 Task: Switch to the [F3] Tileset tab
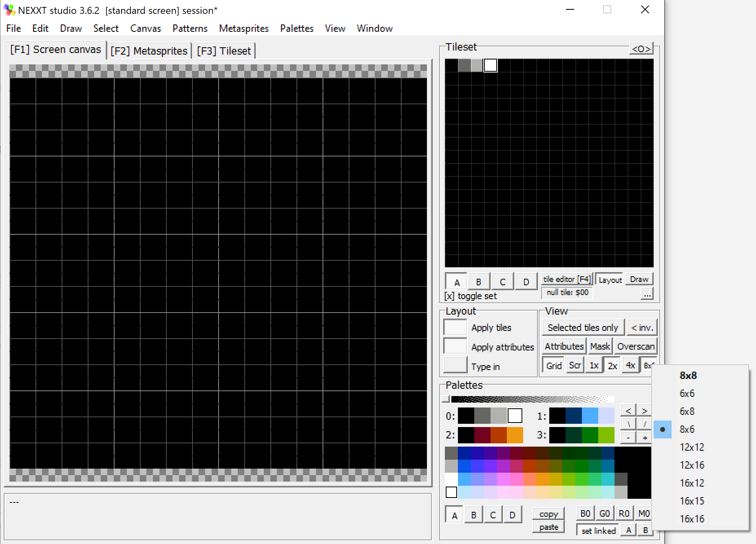pyautogui.click(x=224, y=51)
